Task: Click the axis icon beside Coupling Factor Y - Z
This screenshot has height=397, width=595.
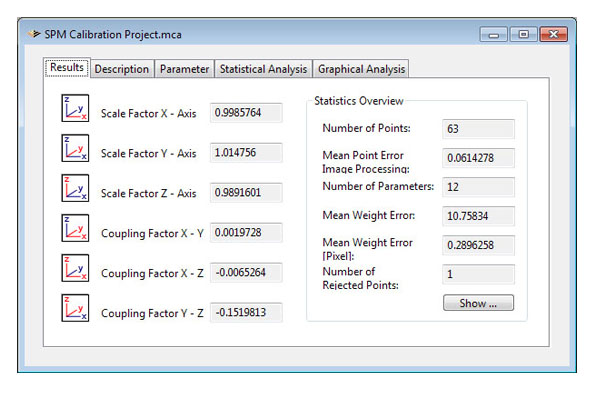Action: [75, 308]
